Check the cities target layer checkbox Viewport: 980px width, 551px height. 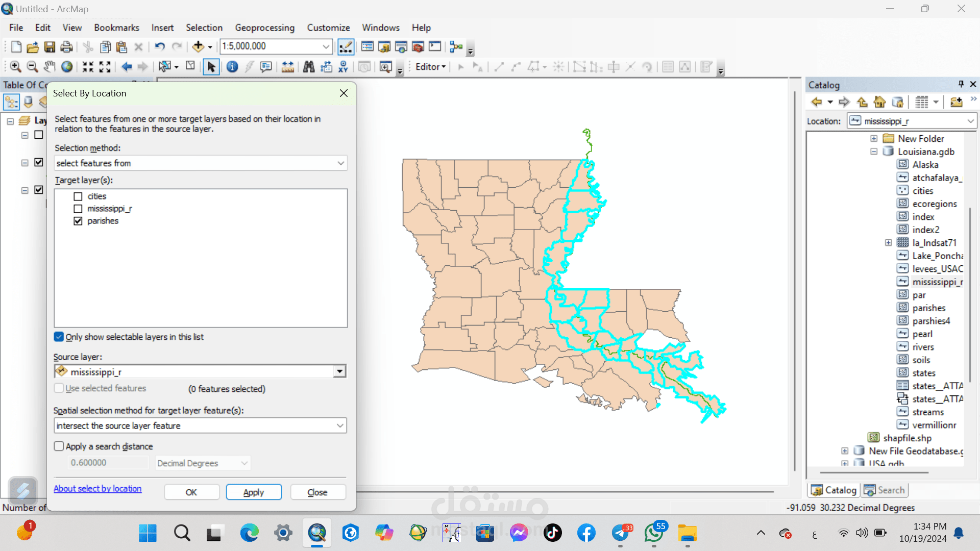[78, 196]
